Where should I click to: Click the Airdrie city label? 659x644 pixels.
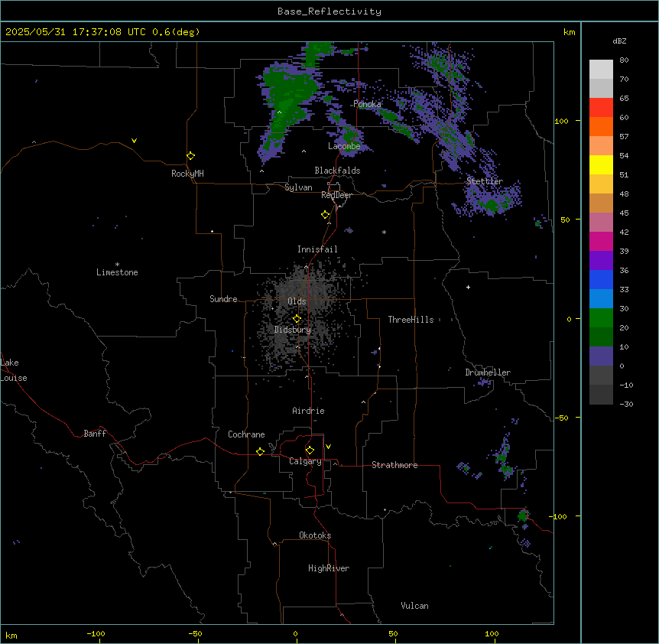[x=308, y=411]
